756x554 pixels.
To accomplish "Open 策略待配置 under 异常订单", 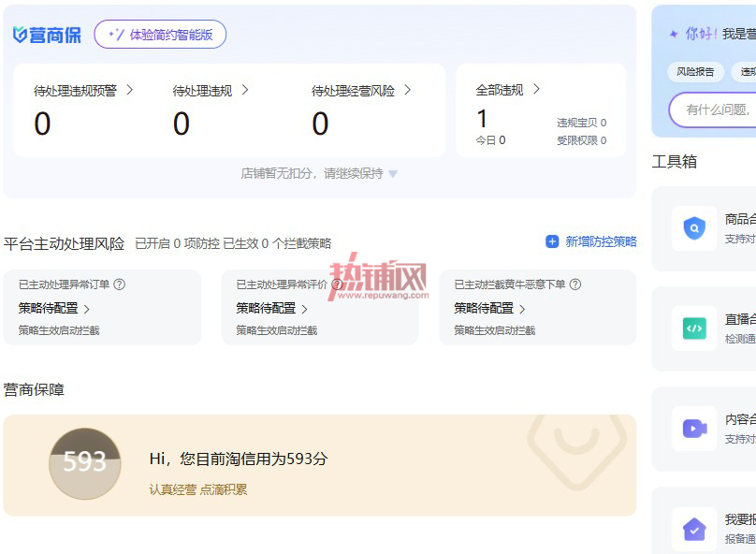I will tap(54, 308).
